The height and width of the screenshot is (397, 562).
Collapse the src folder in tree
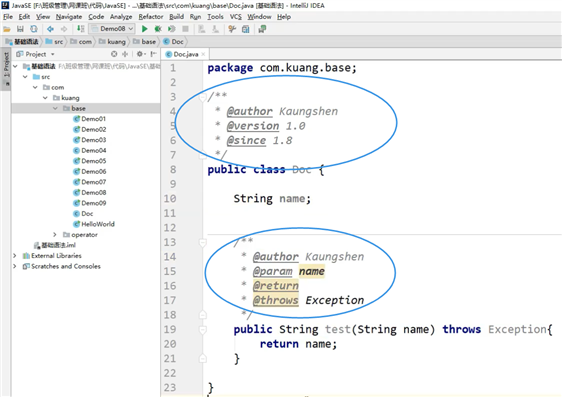[x=25, y=77]
